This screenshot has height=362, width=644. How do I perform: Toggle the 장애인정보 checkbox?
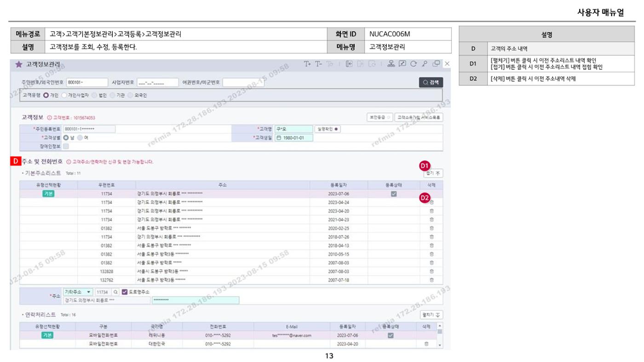tap(66, 147)
